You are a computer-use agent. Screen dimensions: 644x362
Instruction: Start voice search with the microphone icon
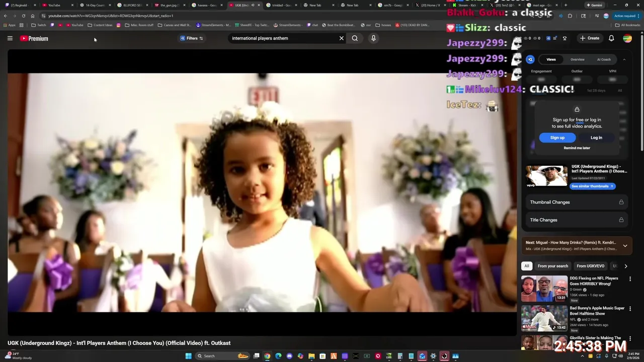(373, 38)
